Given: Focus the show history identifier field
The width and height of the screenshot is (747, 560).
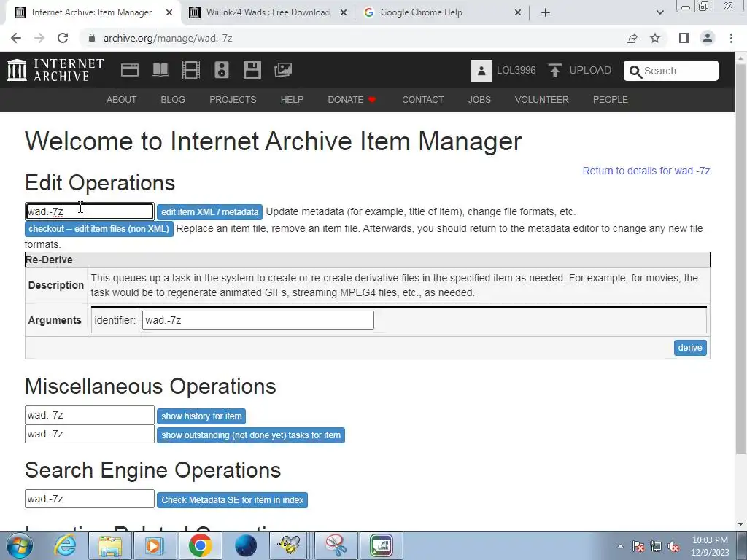Looking at the screenshot, I should 90,415.
